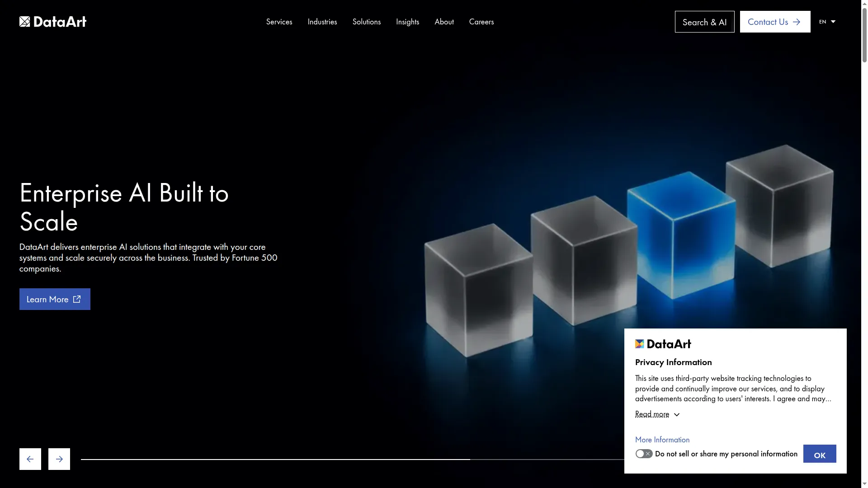Click the Learn More button

click(55, 299)
